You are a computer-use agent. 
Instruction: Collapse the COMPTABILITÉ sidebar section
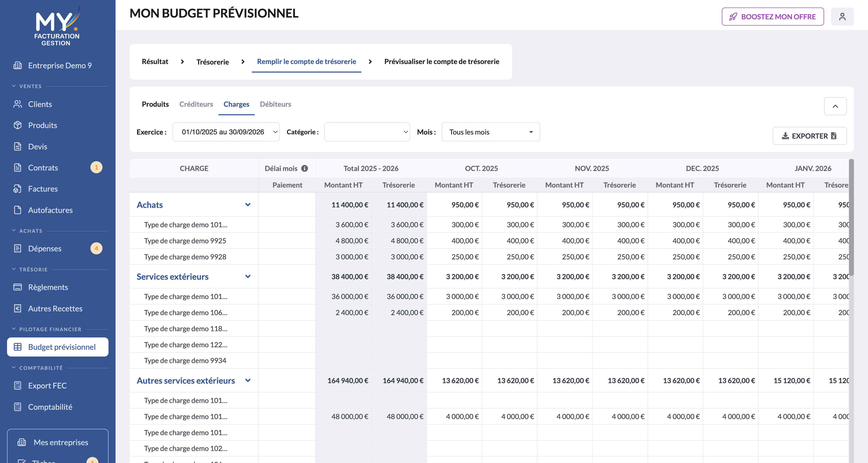tap(14, 368)
